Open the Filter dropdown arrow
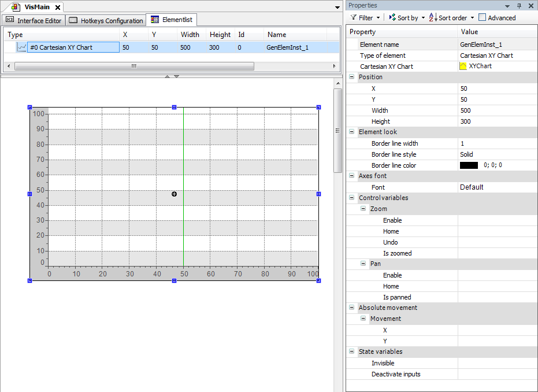The width and height of the screenshot is (538, 392). tap(378, 17)
